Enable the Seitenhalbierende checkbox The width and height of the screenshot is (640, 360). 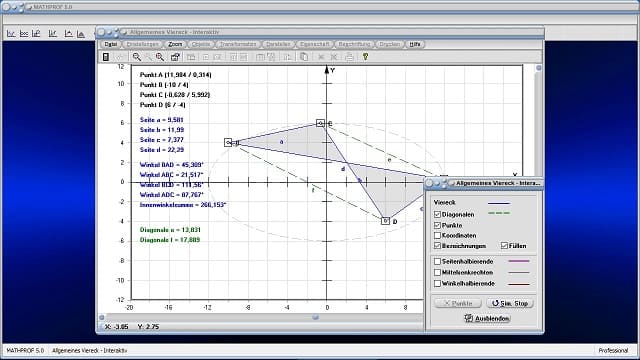[x=437, y=261]
